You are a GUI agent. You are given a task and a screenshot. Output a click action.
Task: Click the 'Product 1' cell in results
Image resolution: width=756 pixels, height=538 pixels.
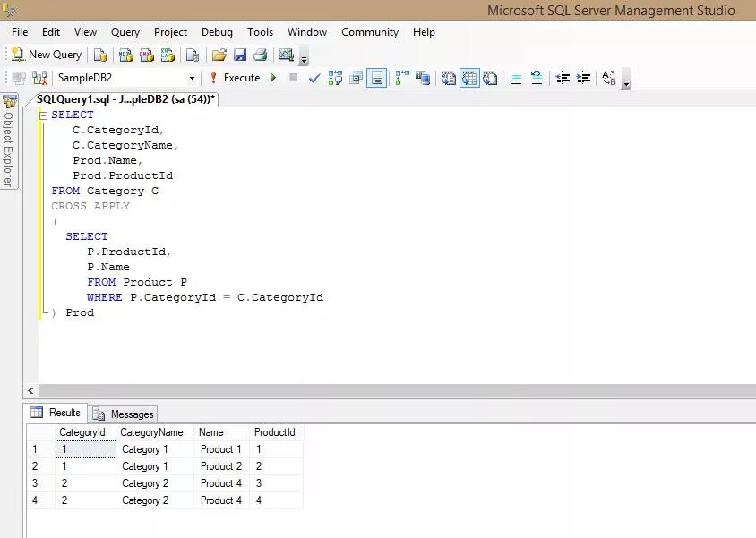pyautogui.click(x=222, y=449)
